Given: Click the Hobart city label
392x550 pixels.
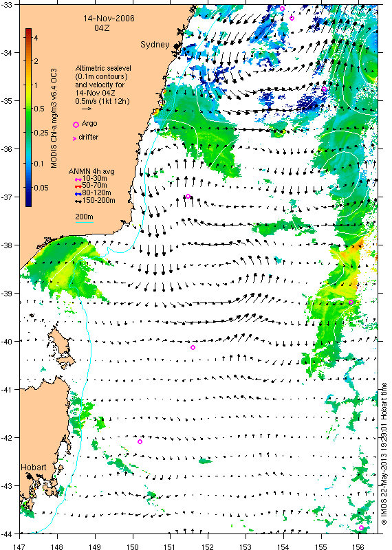Looking at the screenshot, I should point(33,467).
